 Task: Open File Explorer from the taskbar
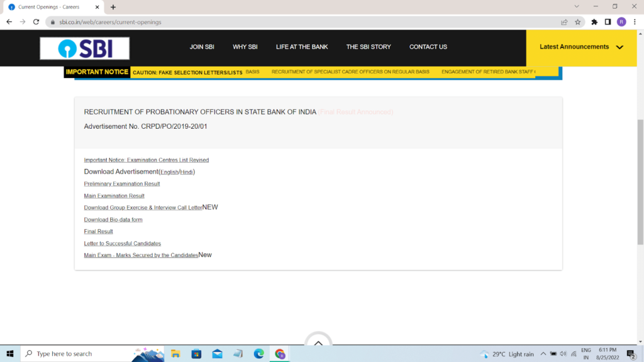tap(175, 354)
